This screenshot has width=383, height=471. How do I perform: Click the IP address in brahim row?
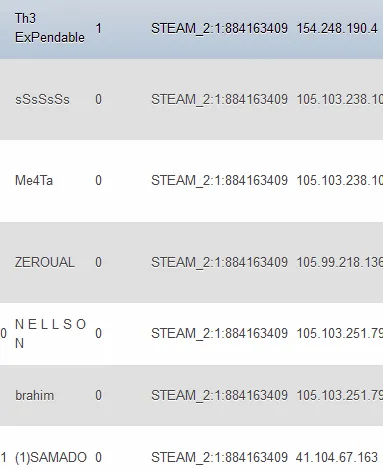point(340,395)
